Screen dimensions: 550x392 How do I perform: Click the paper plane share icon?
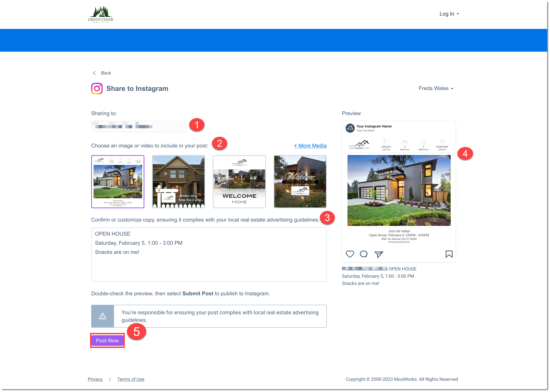378,254
